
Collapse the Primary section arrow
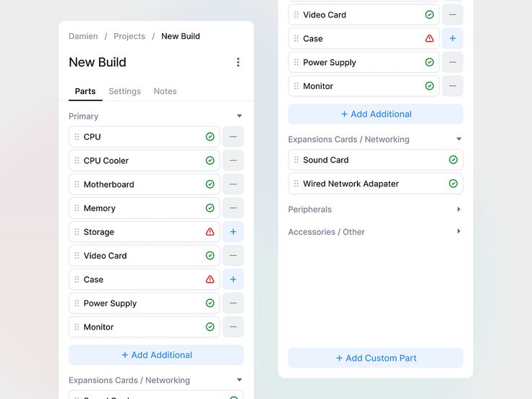(239, 116)
